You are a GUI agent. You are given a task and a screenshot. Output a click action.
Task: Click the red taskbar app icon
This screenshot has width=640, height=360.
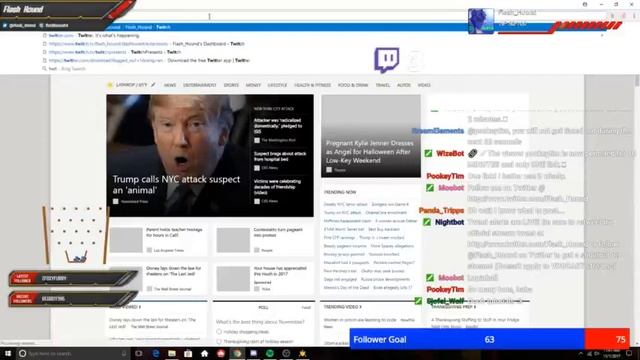221,353
